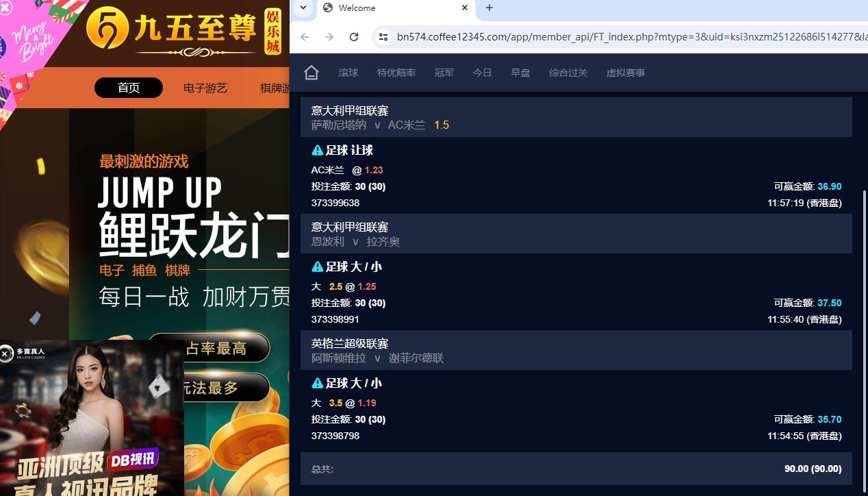Click odds value 1.25
Viewport: 868px width, 496px height.
pos(367,286)
